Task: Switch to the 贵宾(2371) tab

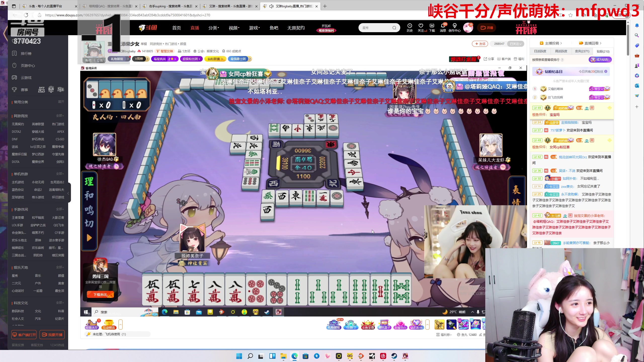Action: [x=582, y=51]
